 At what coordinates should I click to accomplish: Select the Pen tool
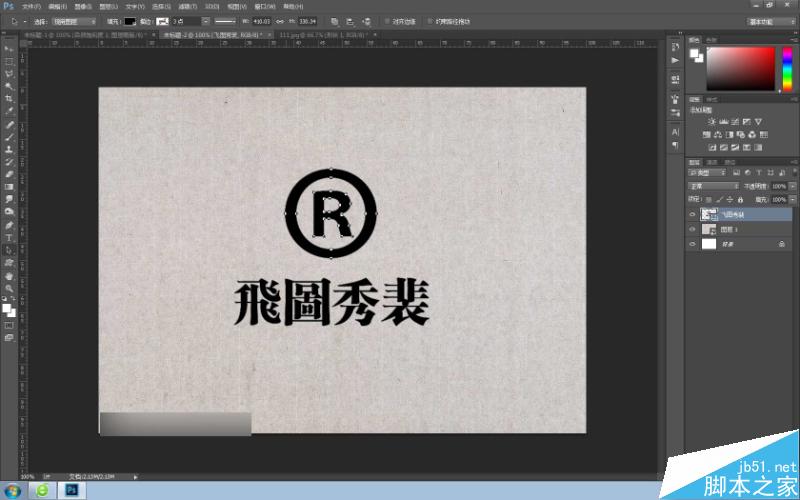9,225
